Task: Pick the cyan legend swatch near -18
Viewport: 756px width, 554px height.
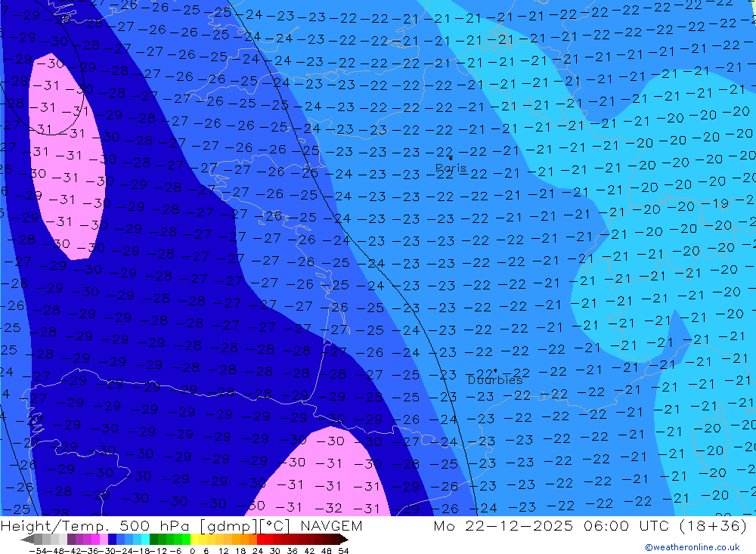Action: point(145,539)
